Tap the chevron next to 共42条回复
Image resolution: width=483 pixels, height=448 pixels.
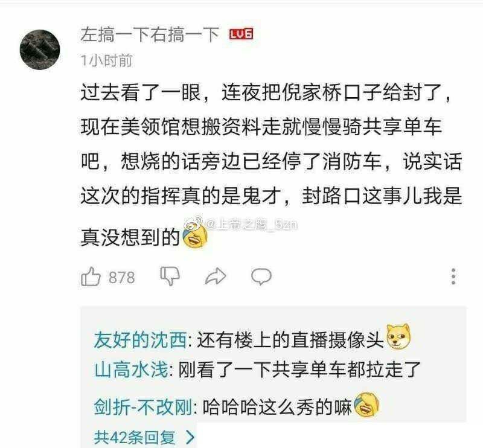pos(190,437)
